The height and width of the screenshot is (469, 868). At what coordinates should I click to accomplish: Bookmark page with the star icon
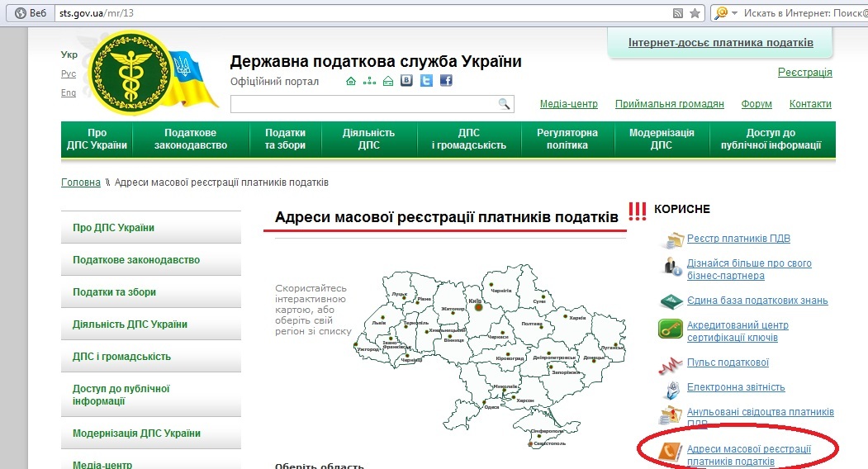pos(695,13)
